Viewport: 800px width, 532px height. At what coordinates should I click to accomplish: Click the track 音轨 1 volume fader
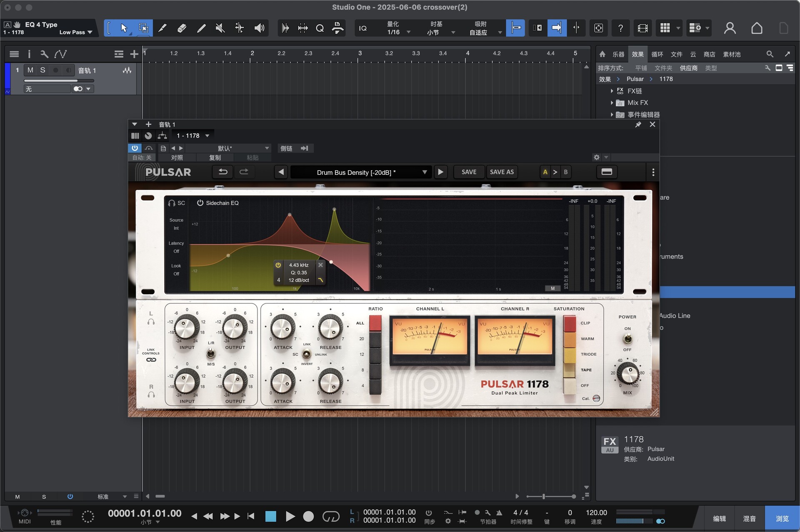click(59, 80)
